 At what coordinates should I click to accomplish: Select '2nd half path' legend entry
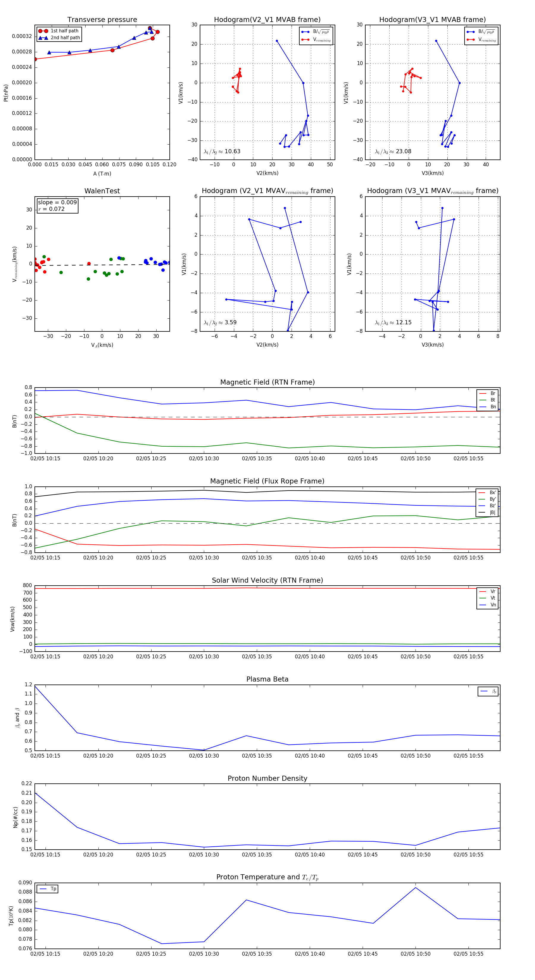point(59,38)
